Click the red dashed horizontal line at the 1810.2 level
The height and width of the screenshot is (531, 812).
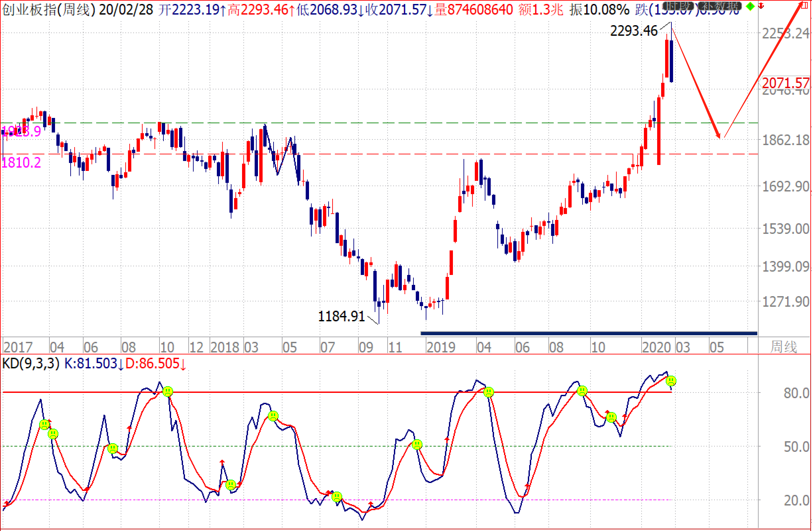click(x=379, y=154)
